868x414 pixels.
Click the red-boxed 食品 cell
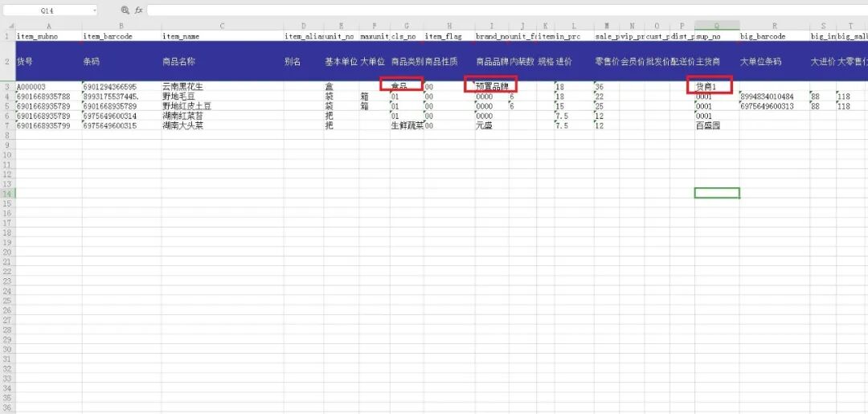402,85
